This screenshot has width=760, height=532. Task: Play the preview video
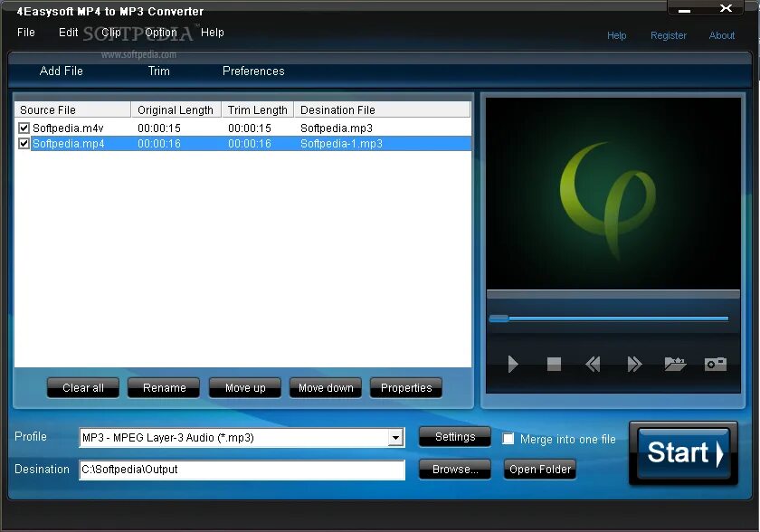(x=513, y=364)
